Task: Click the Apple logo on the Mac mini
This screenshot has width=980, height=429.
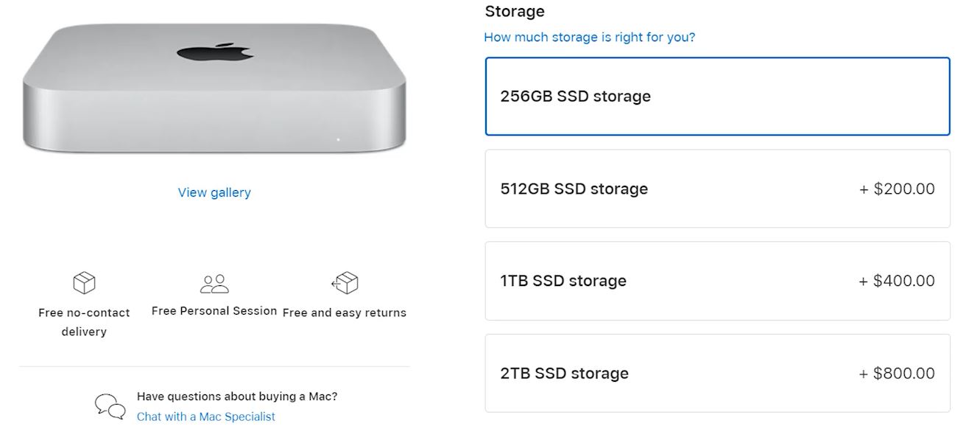Action: pyautogui.click(x=214, y=52)
